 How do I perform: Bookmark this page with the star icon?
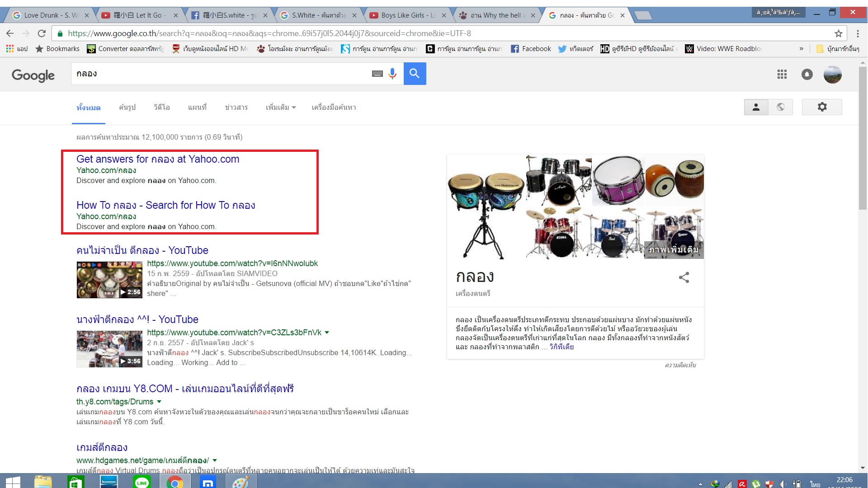(x=839, y=33)
